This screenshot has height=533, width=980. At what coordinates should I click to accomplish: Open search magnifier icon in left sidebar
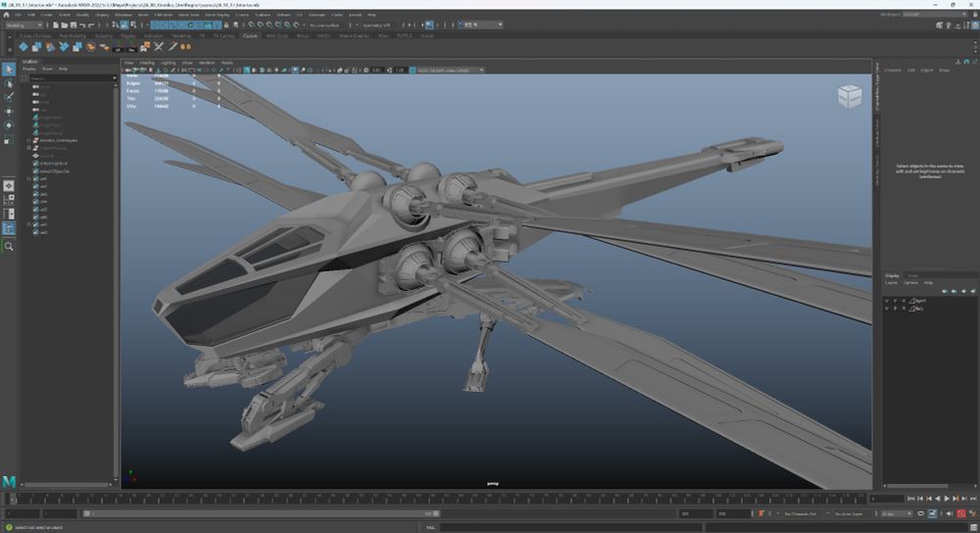(x=9, y=247)
